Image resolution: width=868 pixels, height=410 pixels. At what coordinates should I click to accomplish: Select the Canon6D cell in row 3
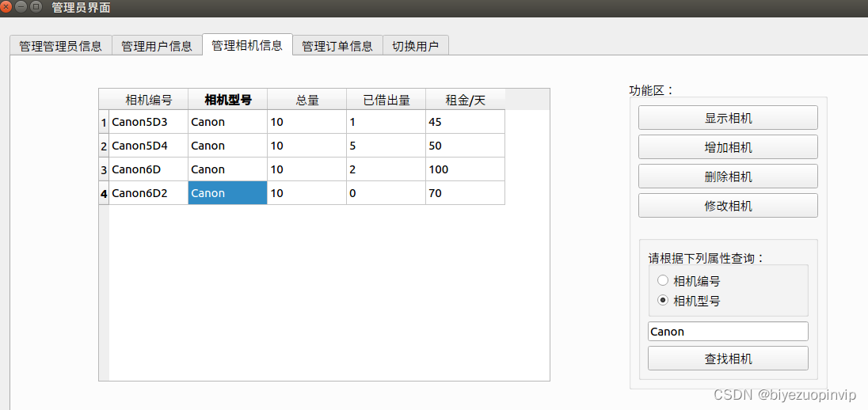148,169
